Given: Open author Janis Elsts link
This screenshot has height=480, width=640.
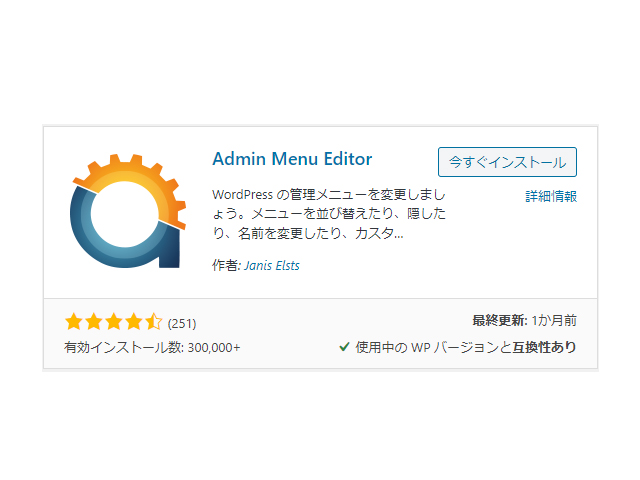Looking at the screenshot, I should coord(272,266).
